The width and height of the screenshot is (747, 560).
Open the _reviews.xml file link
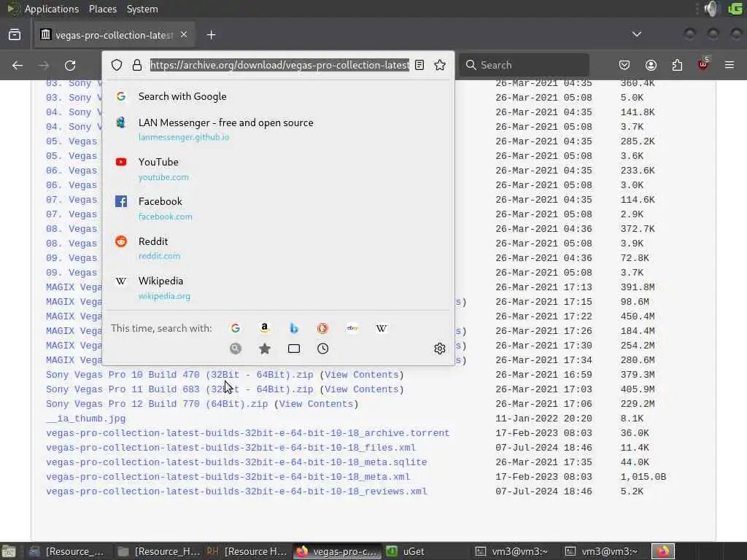236,491
